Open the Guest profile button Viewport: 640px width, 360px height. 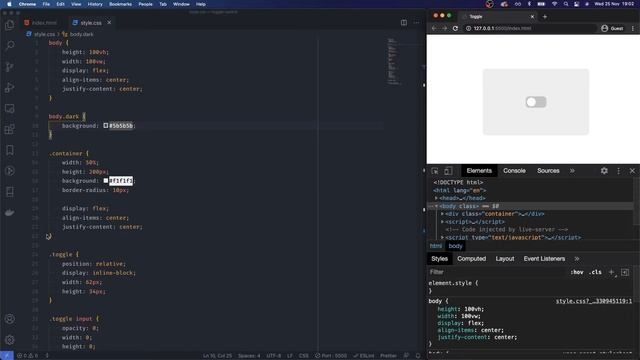(x=612, y=28)
